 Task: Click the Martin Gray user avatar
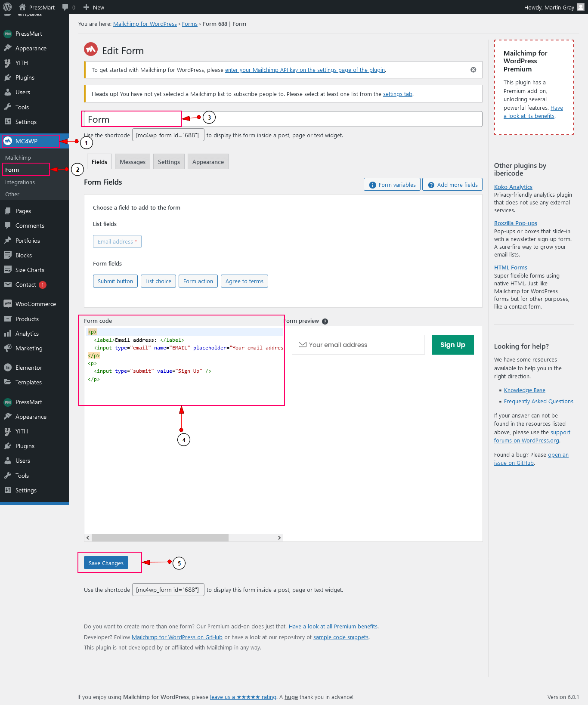(x=580, y=7)
